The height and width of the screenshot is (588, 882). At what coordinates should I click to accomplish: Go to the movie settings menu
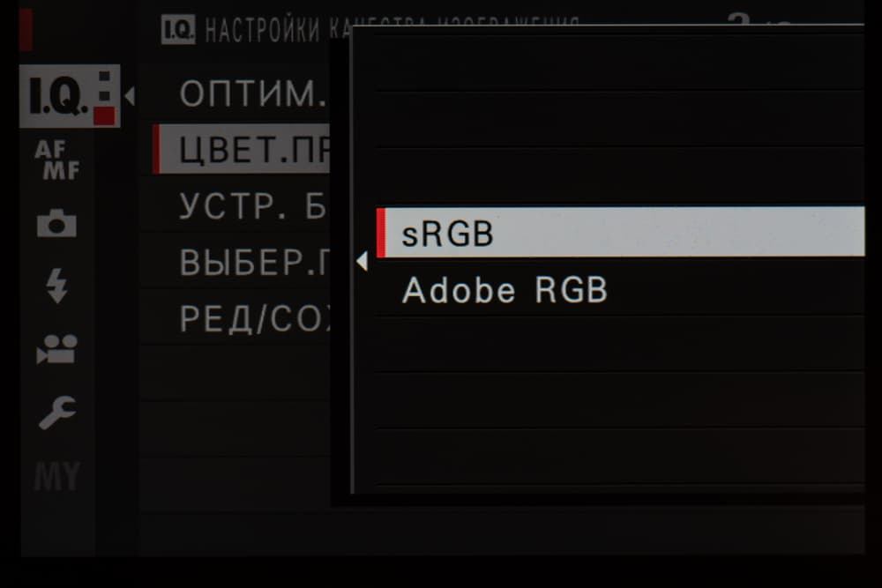[56, 349]
